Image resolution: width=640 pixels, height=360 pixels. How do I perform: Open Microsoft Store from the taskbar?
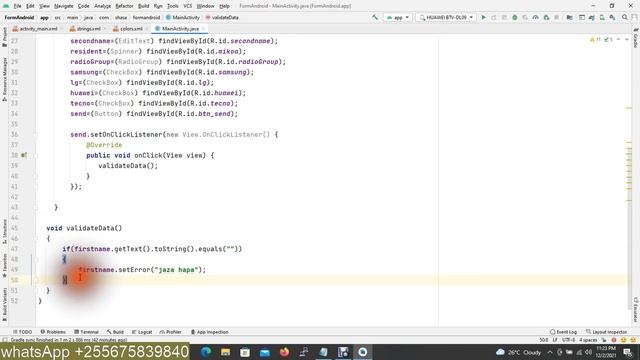(x=245, y=352)
